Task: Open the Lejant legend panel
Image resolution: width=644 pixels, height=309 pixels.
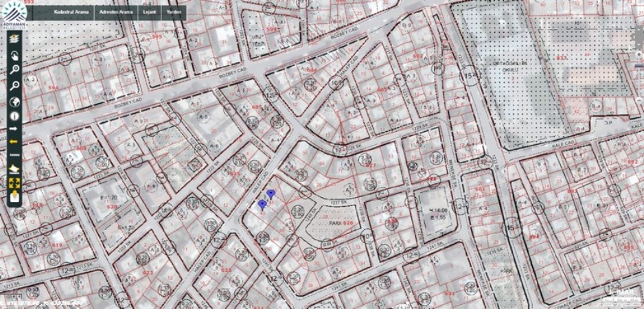Action: (148, 13)
